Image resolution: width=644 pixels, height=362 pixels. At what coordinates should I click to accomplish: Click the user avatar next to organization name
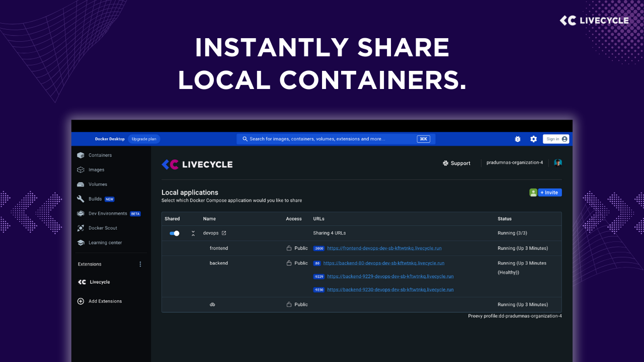(x=558, y=162)
